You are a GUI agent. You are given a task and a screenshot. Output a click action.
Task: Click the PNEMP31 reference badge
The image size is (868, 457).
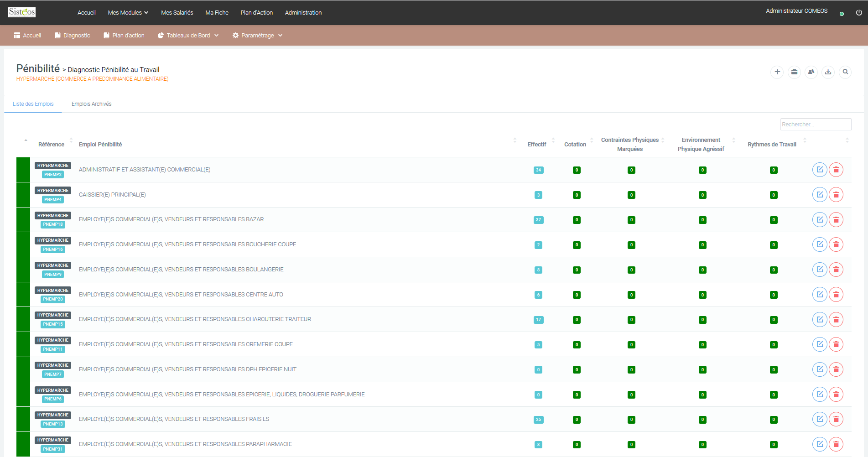53,449
